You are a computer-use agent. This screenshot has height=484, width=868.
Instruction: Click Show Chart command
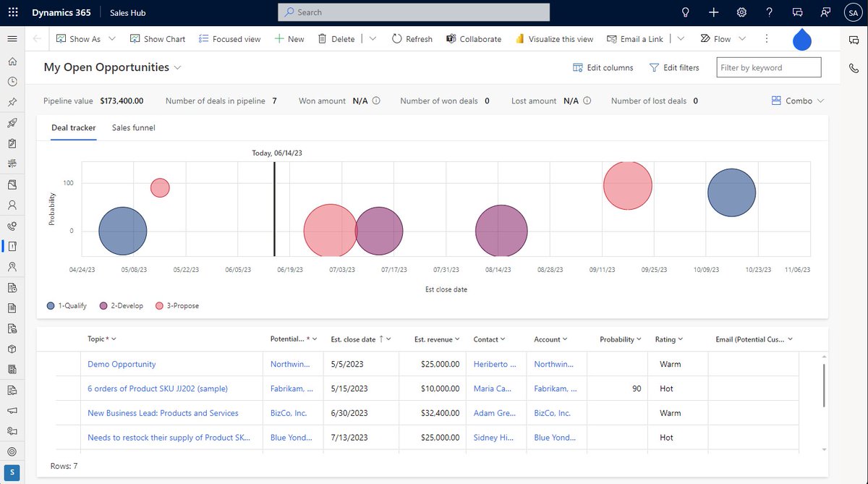[x=158, y=39]
